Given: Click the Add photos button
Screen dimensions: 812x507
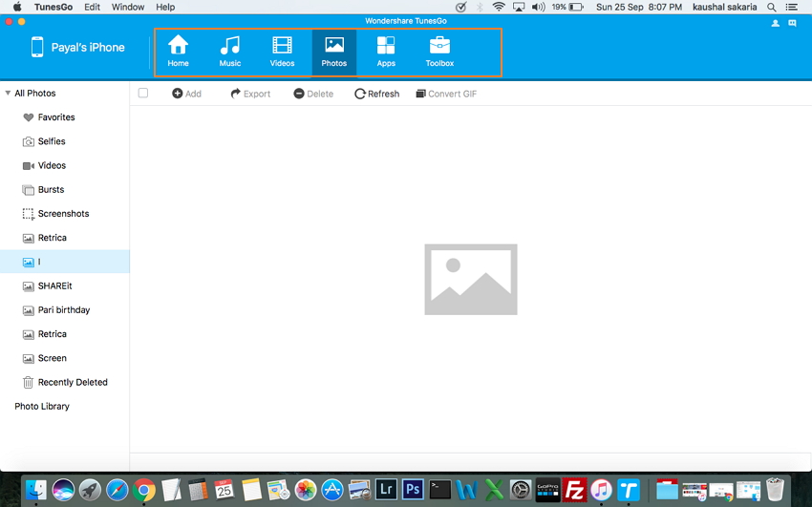Looking at the screenshot, I should (186, 94).
